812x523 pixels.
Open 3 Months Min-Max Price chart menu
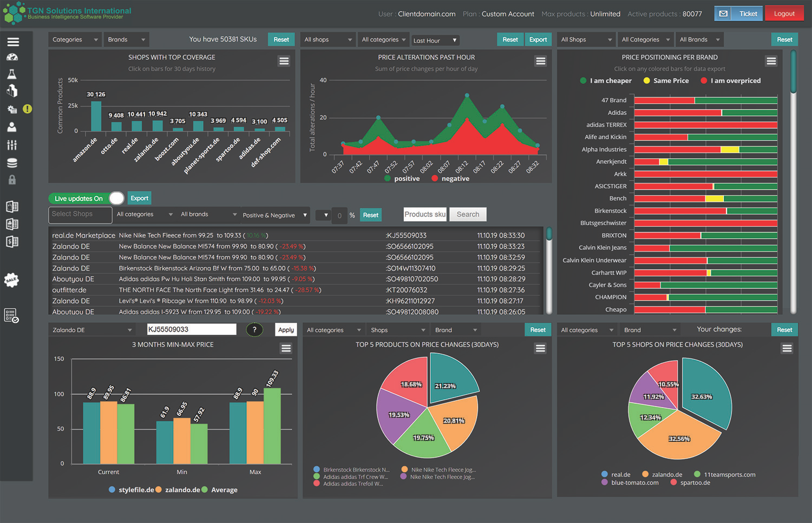coord(286,348)
